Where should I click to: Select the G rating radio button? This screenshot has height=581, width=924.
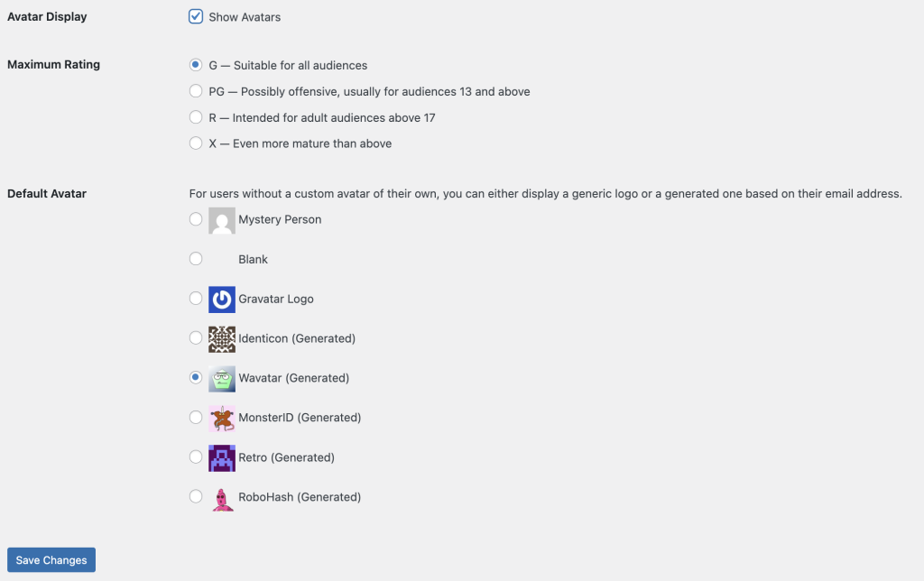pyautogui.click(x=196, y=65)
